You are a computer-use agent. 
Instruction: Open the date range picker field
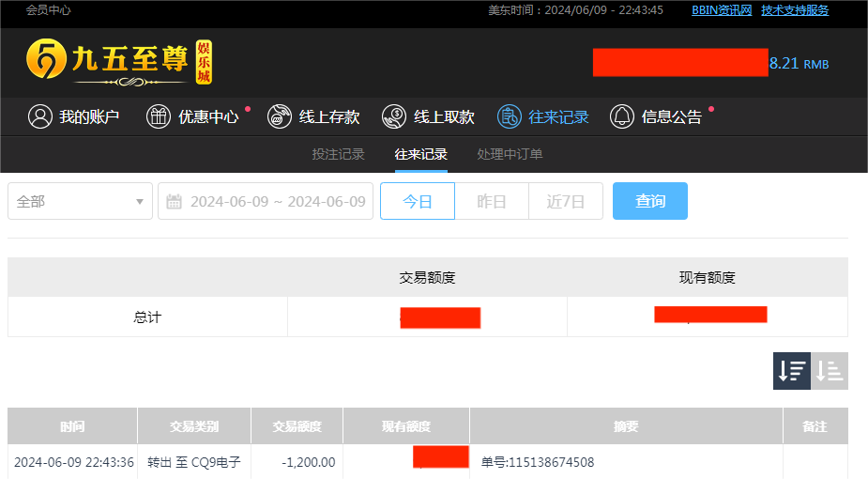(277, 202)
